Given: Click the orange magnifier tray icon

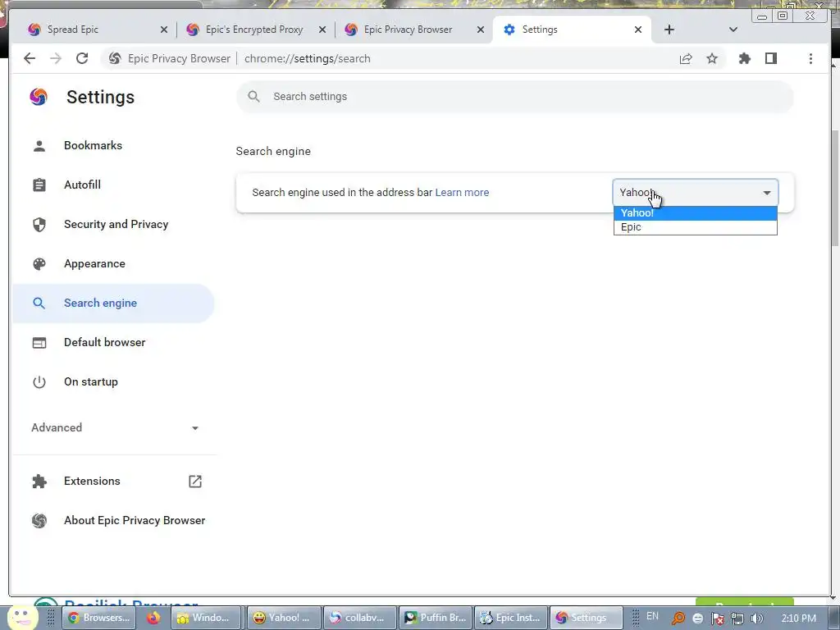Looking at the screenshot, I should tap(678, 619).
